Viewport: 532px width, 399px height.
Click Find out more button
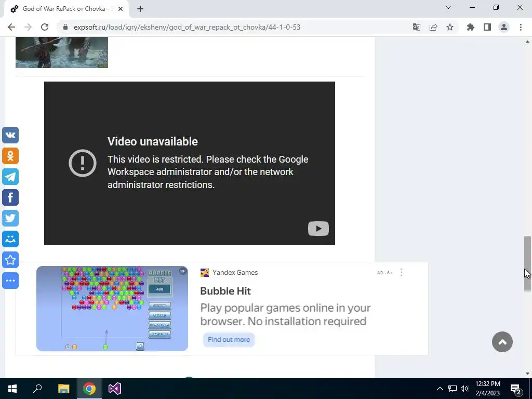(x=229, y=340)
